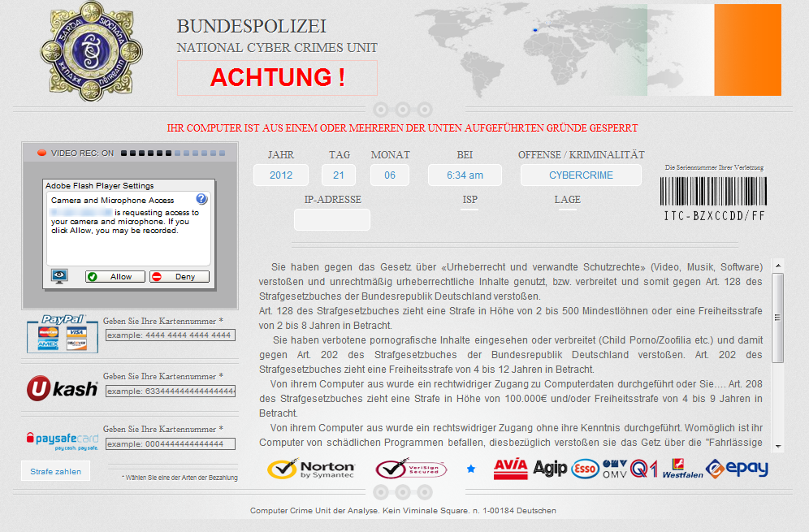Click the ACHTUNG ! warning box
This screenshot has height=532, width=809.
pyautogui.click(x=277, y=78)
